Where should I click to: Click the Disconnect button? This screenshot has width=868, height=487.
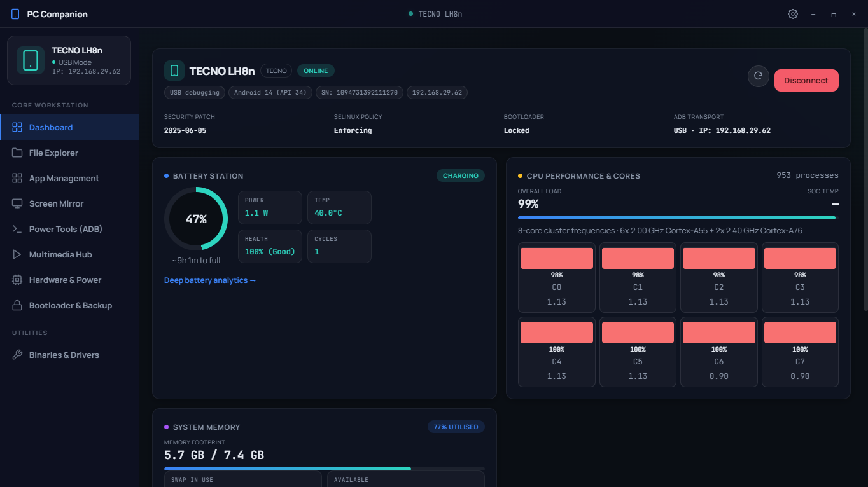[x=806, y=80]
